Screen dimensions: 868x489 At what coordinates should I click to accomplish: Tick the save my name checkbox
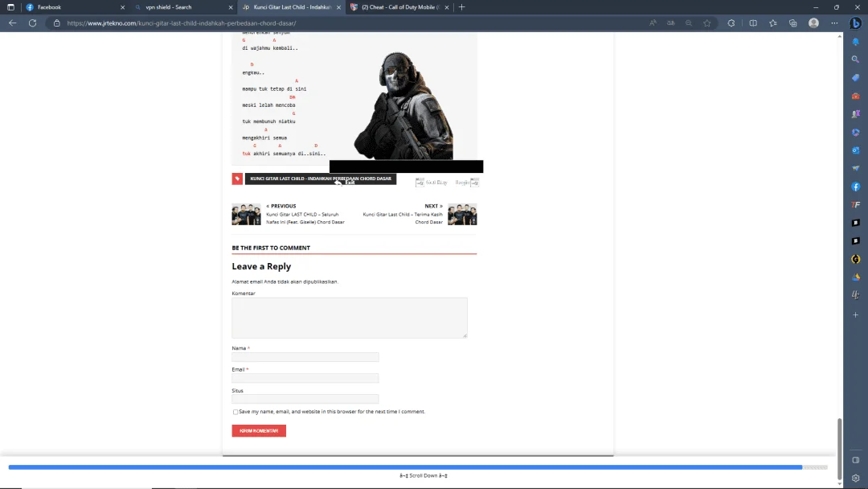coord(235,412)
